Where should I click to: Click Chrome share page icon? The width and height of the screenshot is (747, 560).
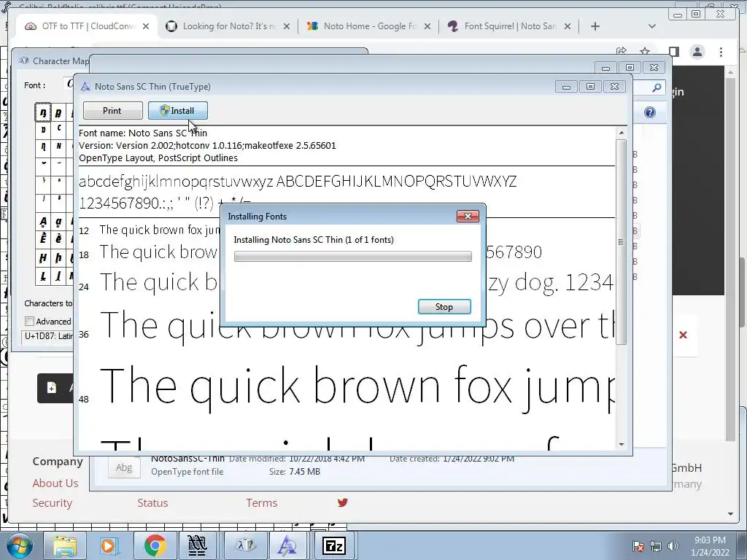click(622, 51)
